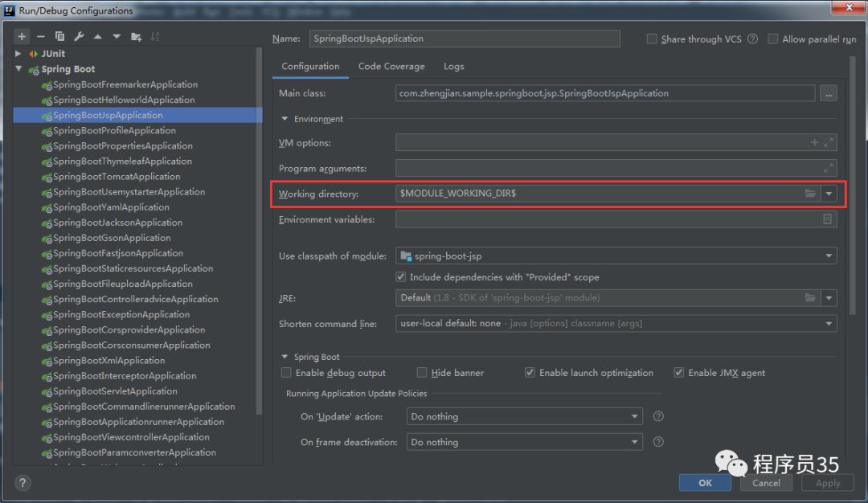
Task: Open On frame deactivation dropdown
Action: [634, 442]
